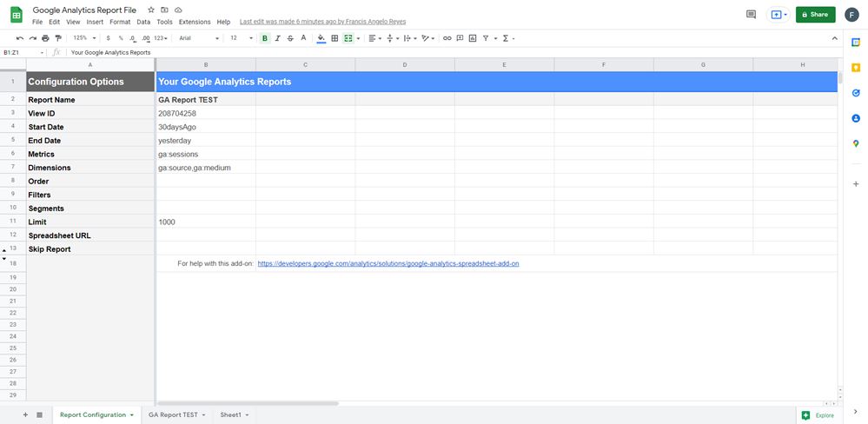Open the cell borders tool
The height and width of the screenshot is (424, 868).
click(335, 38)
